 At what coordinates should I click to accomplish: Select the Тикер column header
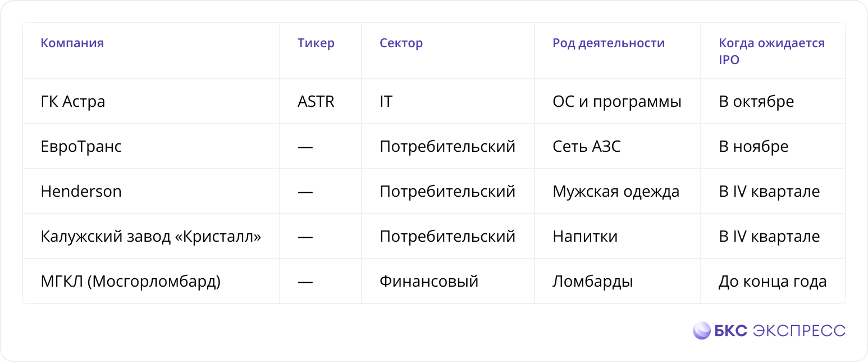[x=316, y=43]
